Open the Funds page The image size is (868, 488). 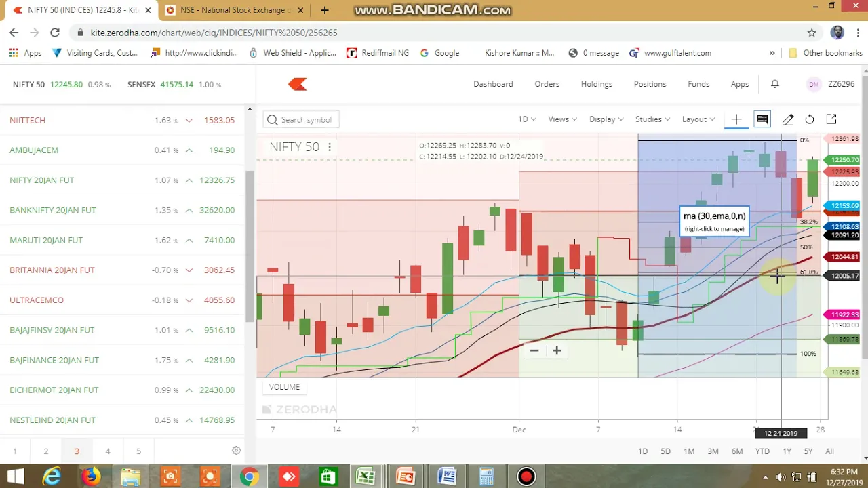pyautogui.click(x=698, y=84)
